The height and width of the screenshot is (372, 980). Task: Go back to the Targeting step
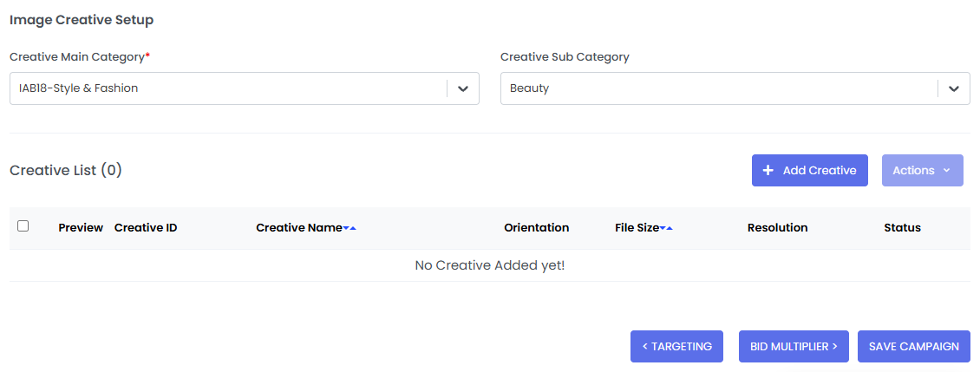676,346
